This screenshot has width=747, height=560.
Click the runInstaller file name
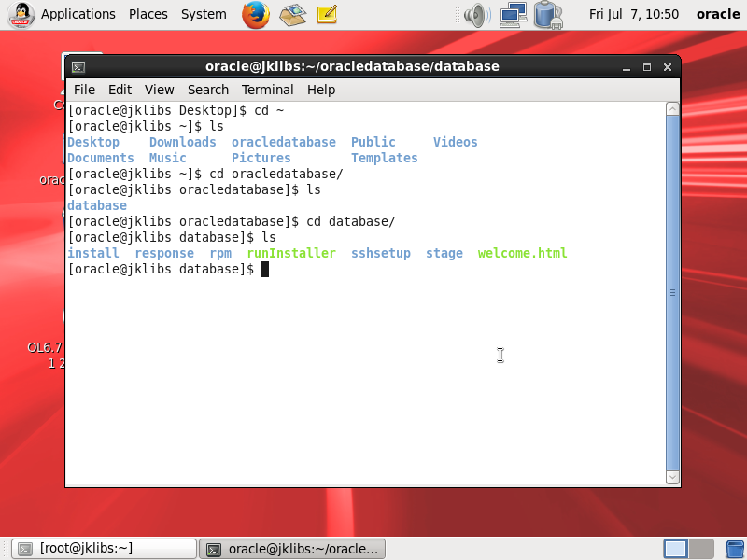tap(291, 253)
